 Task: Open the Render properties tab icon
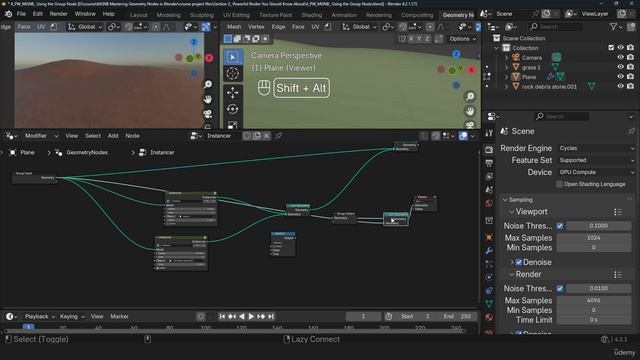[x=489, y=150]
